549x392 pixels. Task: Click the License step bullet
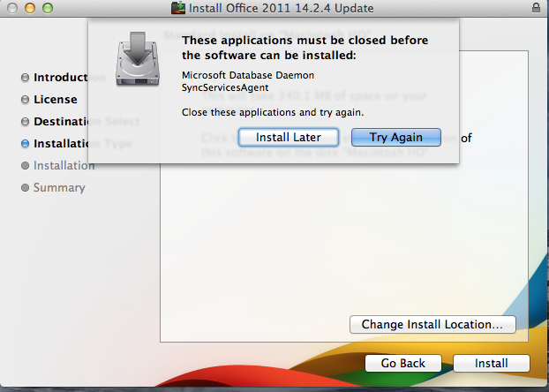pos(25,100)
